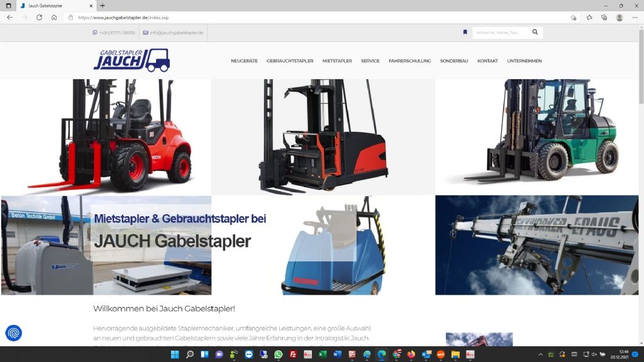Open Word from the taskbar
644x362 pixels.
click(x=337, y=354)
